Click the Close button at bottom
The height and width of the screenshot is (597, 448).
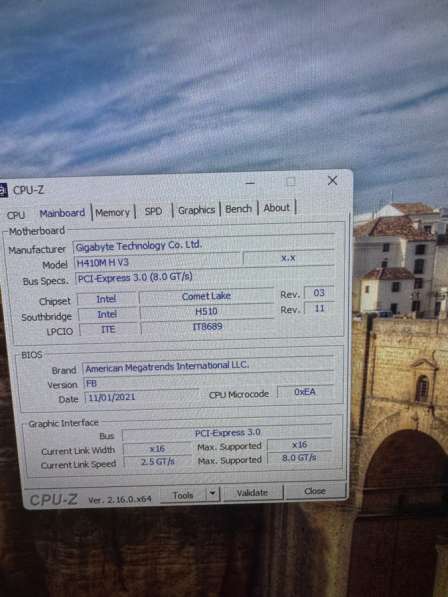pos(315,491)
